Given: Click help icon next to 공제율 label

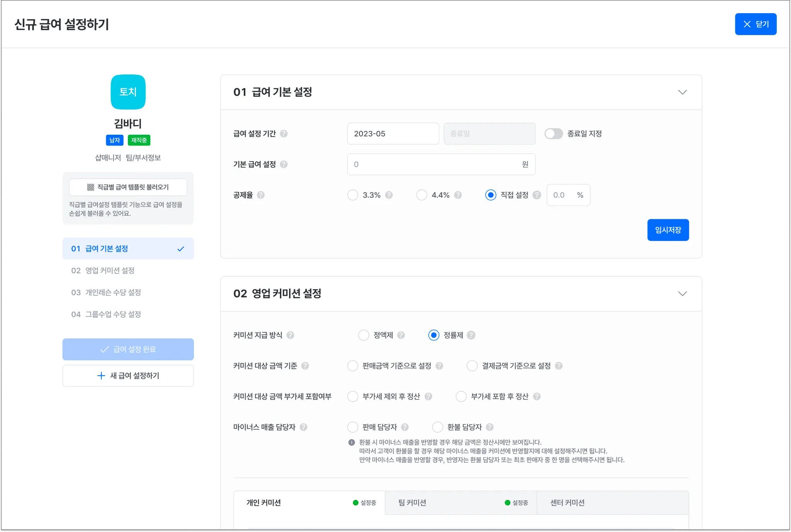Looking at the screenshot, I should pos(261,195).
